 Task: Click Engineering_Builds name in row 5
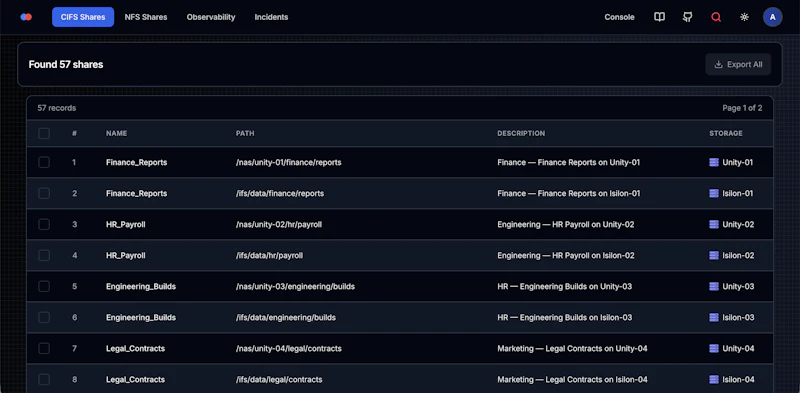coord(141,286)
